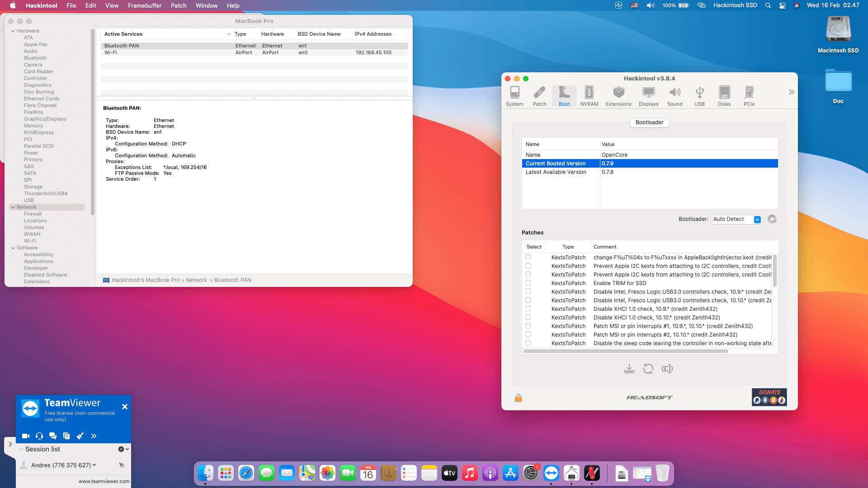Switch to the Boot tab in Hackintool
The width and height of the screenshot is (868, 488).
pos(564,95)
